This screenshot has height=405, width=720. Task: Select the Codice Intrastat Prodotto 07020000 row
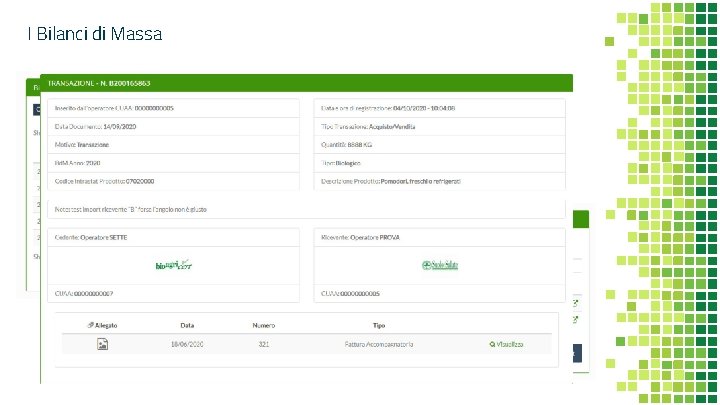tap(174, 181)
